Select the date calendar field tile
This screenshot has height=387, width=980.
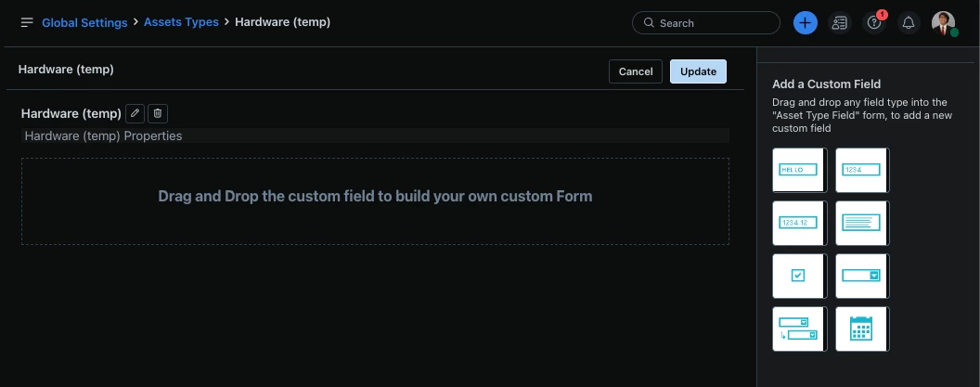click(862, 329)
